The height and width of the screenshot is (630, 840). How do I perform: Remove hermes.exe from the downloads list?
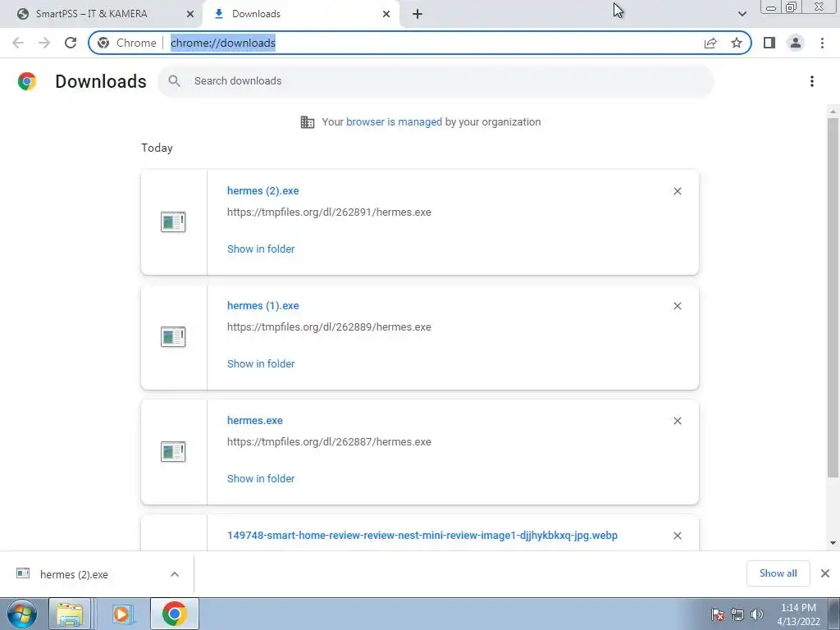point(677,421)
